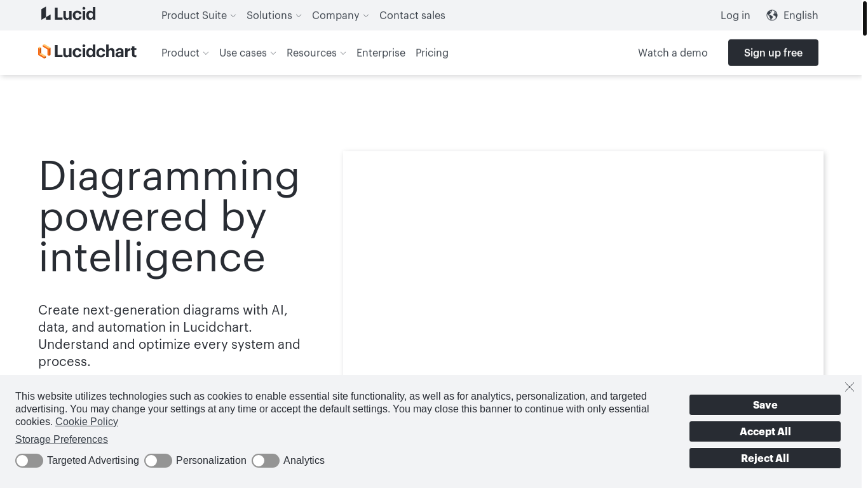Expand the Use cases dropdown

tap(248, 53)
